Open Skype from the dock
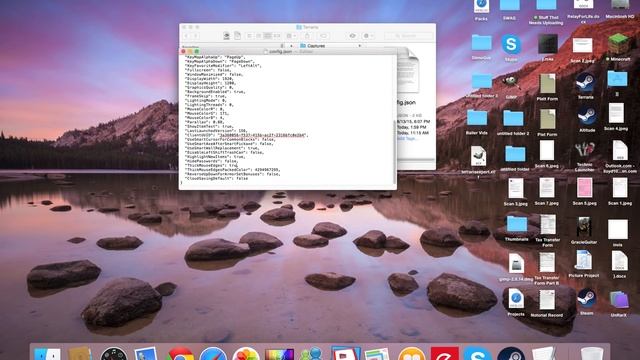Image resolution: width=640 pixels, height=360 pixels. pos(477,353)
